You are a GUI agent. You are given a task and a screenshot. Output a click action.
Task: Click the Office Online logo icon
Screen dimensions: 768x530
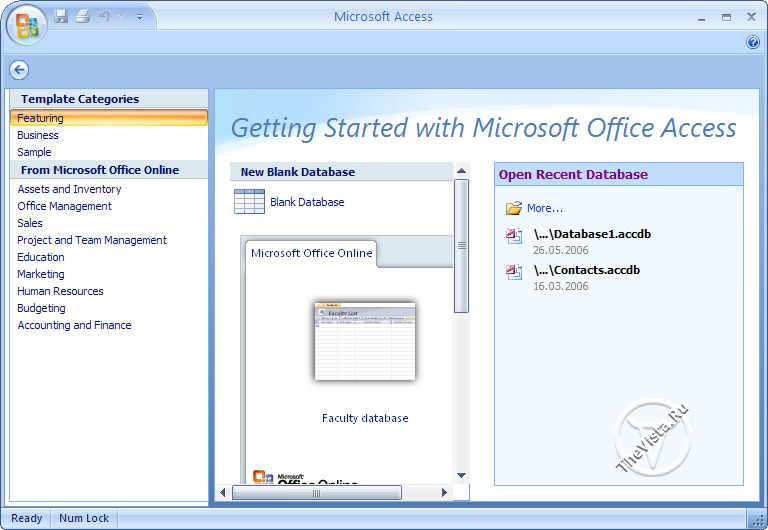point(263,477)
